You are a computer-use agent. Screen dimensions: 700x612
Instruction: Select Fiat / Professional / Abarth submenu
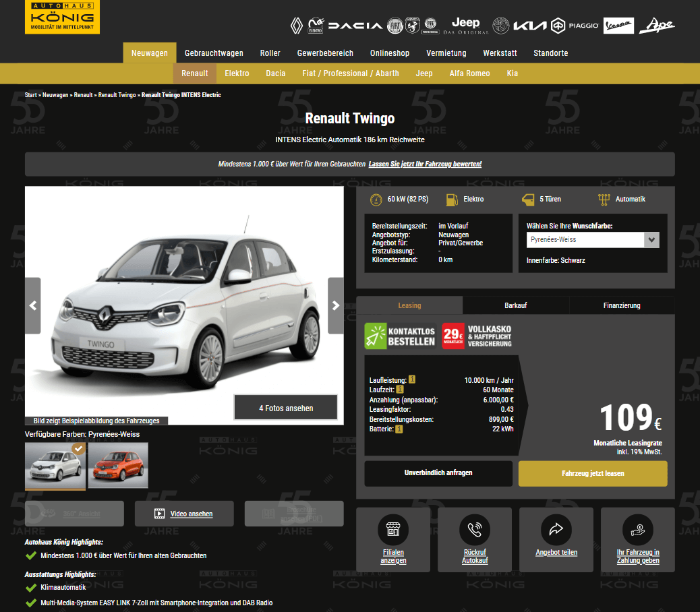(351, 73)
